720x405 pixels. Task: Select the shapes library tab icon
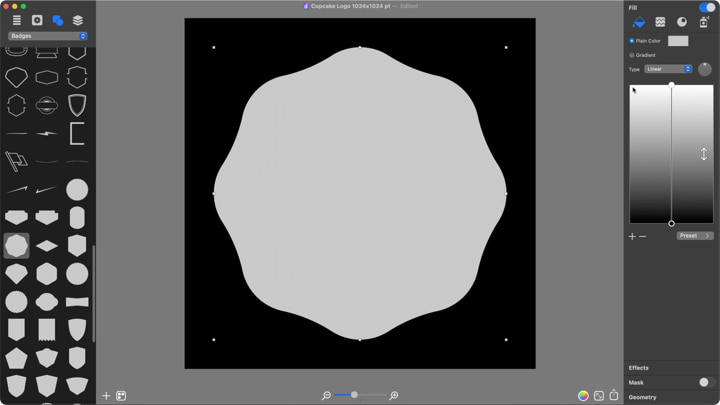click(x=58, y=20)
